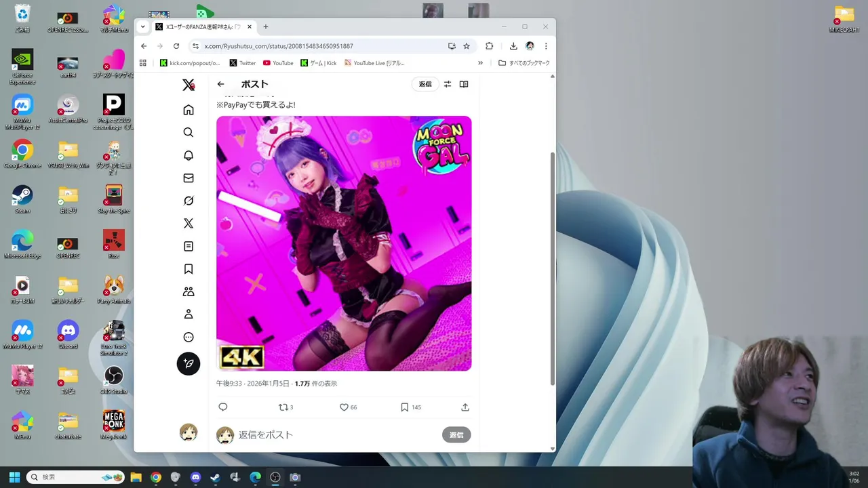Open Chrome three-dot menu
This screenshot has width=868, height=488.
(x=546, y=46)
